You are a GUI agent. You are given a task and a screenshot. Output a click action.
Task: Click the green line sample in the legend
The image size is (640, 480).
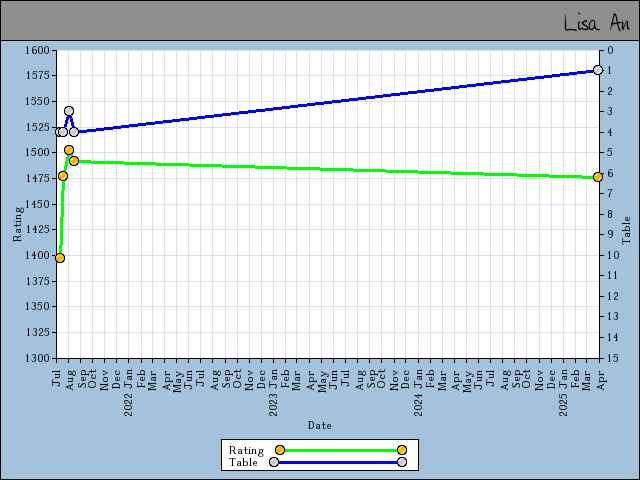click(341, 450)
